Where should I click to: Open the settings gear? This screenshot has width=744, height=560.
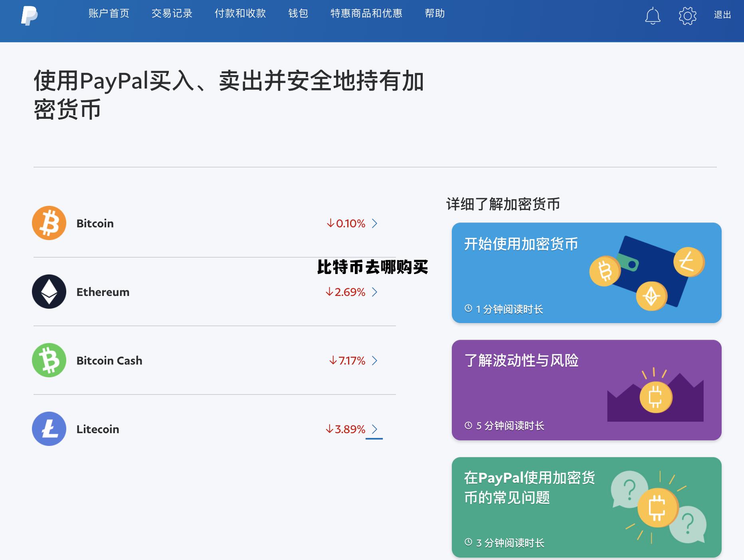point(687,16)
